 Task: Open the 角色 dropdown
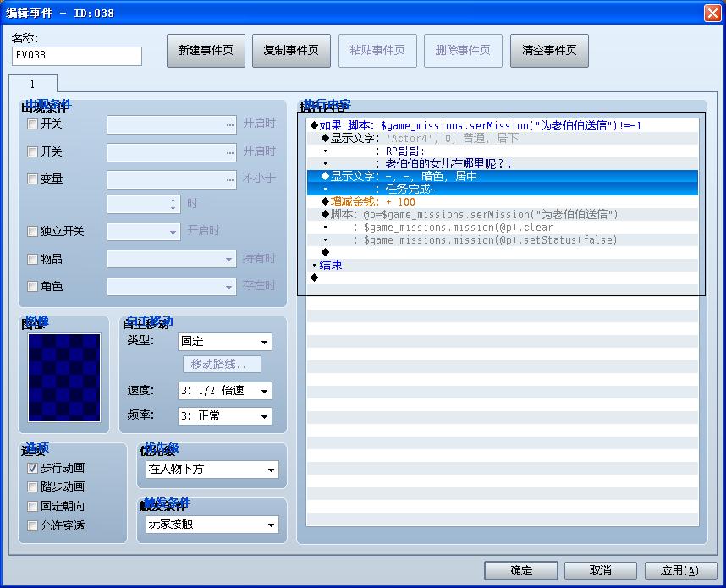[x=172, y=287]
